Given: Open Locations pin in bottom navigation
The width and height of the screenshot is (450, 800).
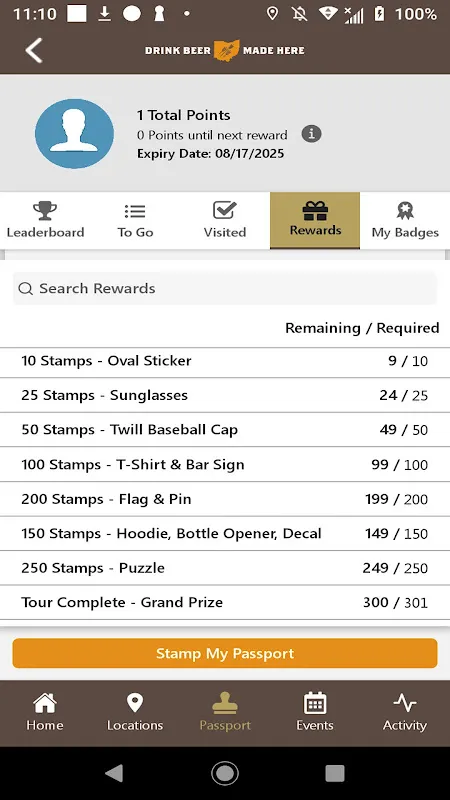Looking at the screenshot, I should pos(135,712).
